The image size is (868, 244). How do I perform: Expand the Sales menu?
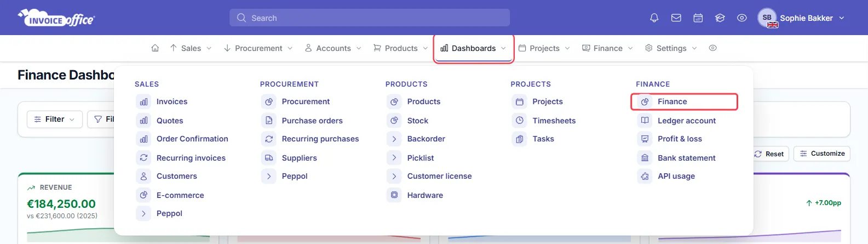click(191, 48)
